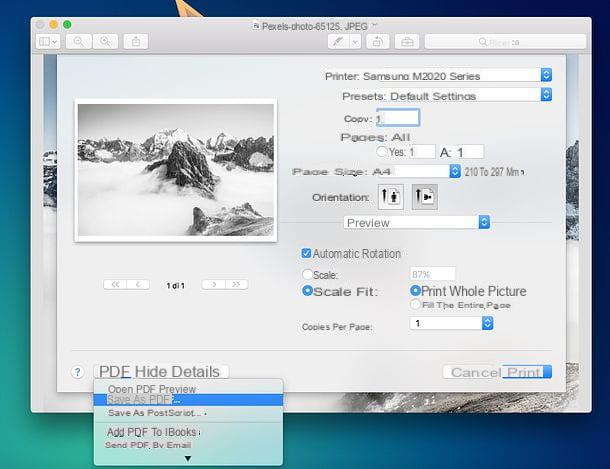The image size is (610, 469).
Task: Click the '1 di 1' page indicator
Action: (x=175, y=285)
